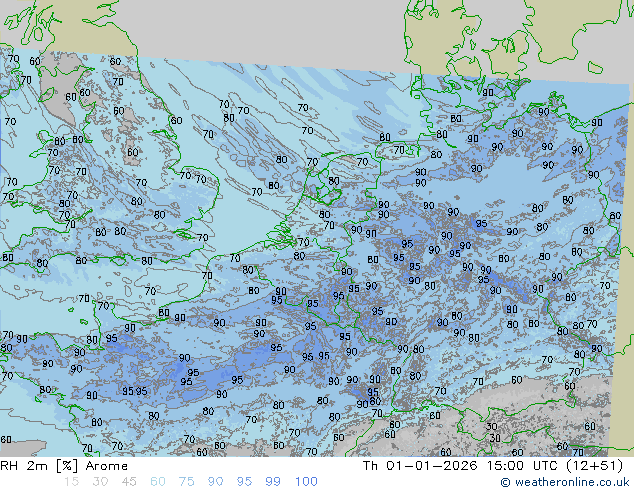Click the forecast date 'Th 01-01-2026 15:00 UTC (12+51)'
634x490 pixels.
[493, 466]
